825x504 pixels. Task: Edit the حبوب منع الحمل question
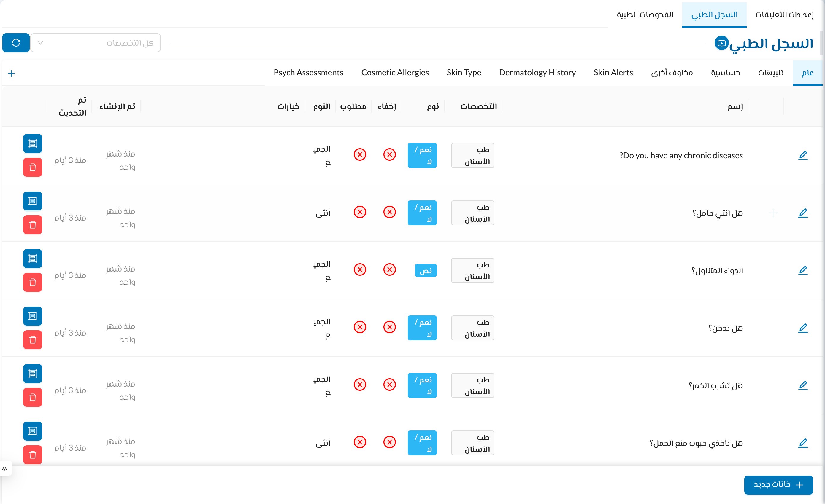tap(803, 443)
